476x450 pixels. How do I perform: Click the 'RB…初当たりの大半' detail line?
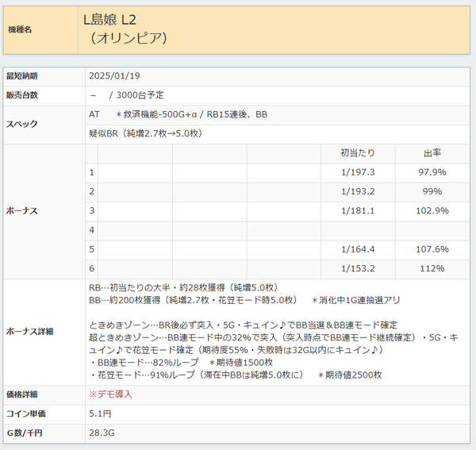(184, 287)
